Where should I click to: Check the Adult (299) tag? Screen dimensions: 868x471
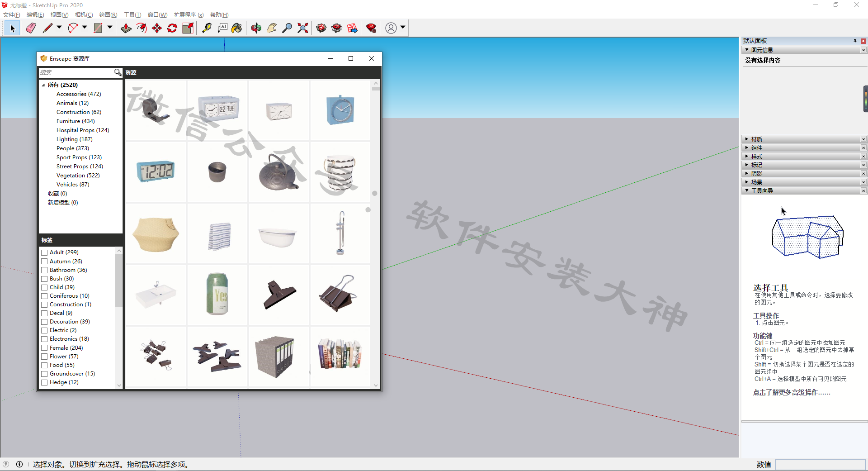point(44,252)
